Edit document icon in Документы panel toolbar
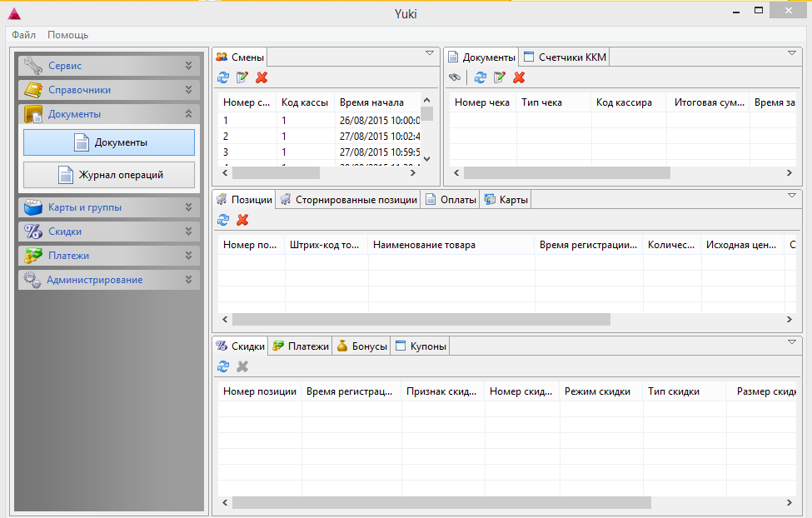812x518 pixels. [x=500, y=77]
